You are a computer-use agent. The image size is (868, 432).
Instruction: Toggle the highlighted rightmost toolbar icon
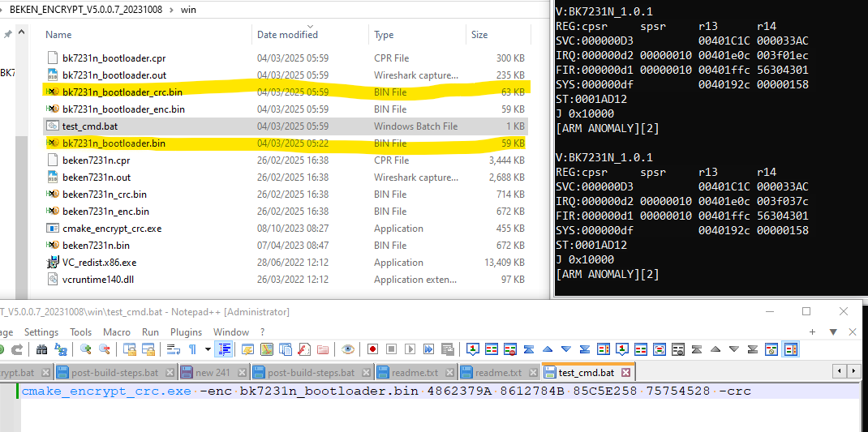click(x=791, y=349)
